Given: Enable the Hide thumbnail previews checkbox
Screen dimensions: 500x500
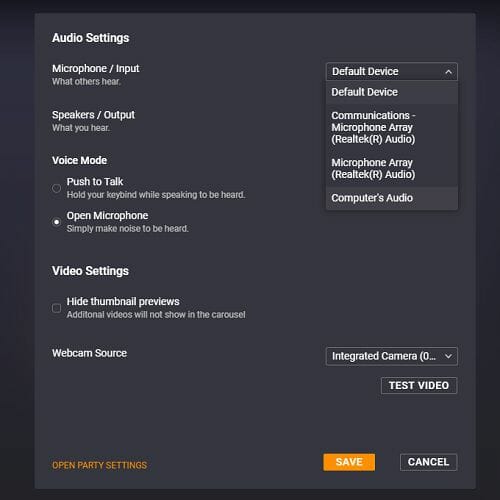Looking at the screenshot, I should (x=57, y=308).
